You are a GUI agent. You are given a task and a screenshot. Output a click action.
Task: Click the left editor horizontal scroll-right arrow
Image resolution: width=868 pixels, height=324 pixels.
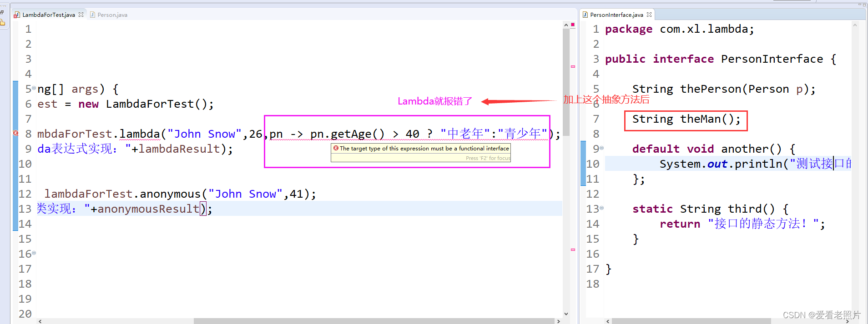tap(559, 321)
